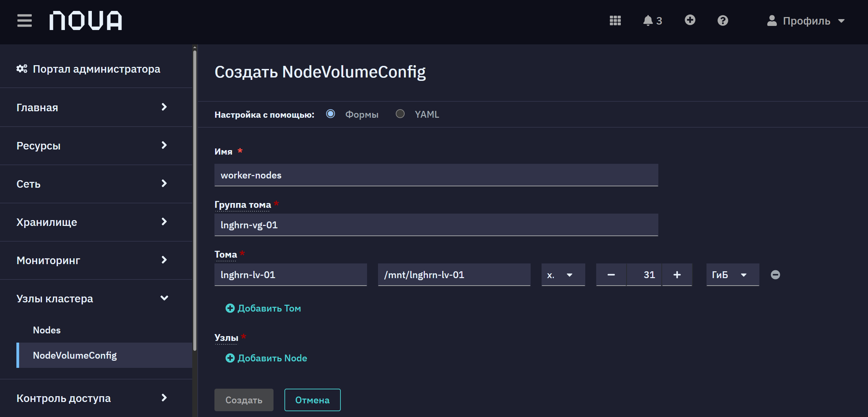Expand the Контроль доступа section
The width and height of the screenshot is (868, 417).
point(96,398)
